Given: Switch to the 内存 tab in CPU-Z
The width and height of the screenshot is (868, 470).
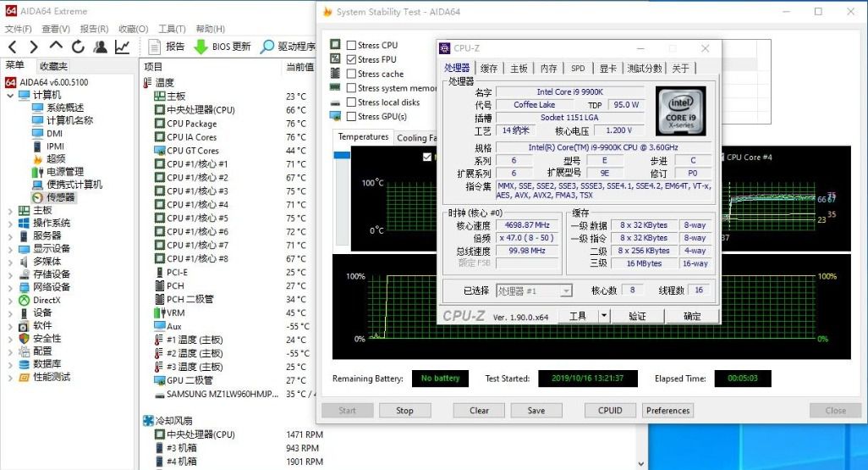Looking at the screenshot, I should [x=548, y=69].
